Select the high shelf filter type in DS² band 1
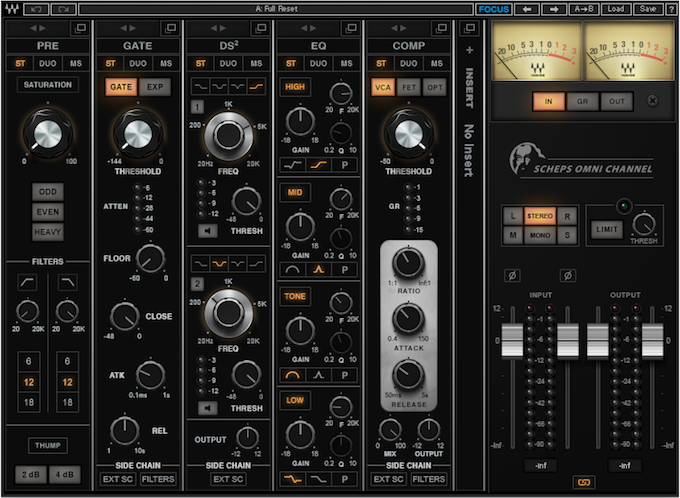This screenshot has width=680, height=498. pos(256,87)
